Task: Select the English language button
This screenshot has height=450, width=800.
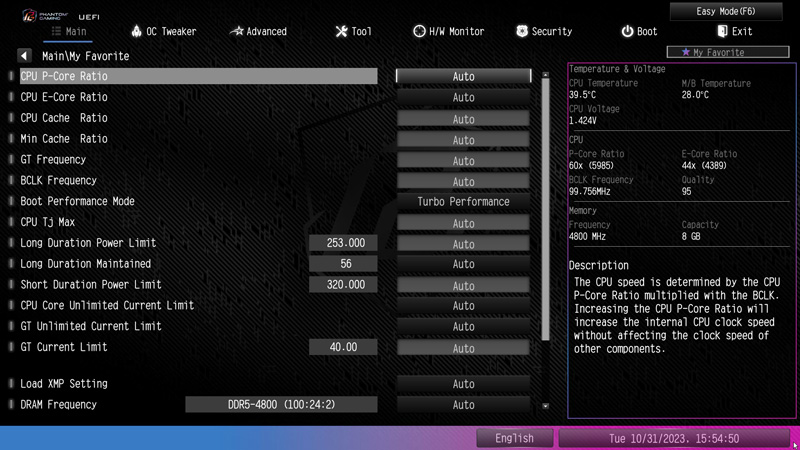Action: pyautogui.click(x=514, y=438)
